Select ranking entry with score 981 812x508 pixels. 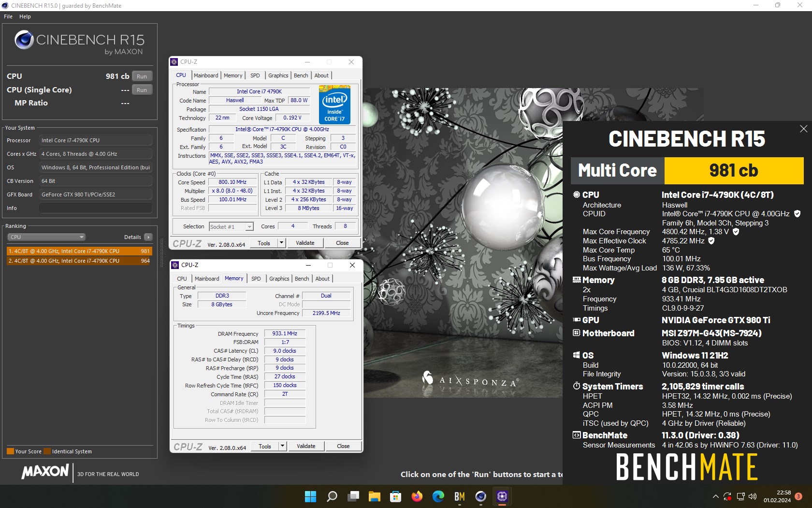pos(79,251)
